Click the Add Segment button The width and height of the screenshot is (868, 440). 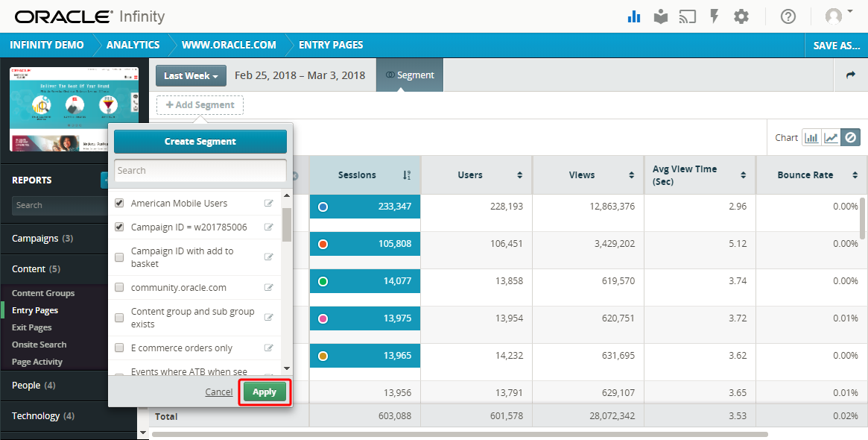200,104
